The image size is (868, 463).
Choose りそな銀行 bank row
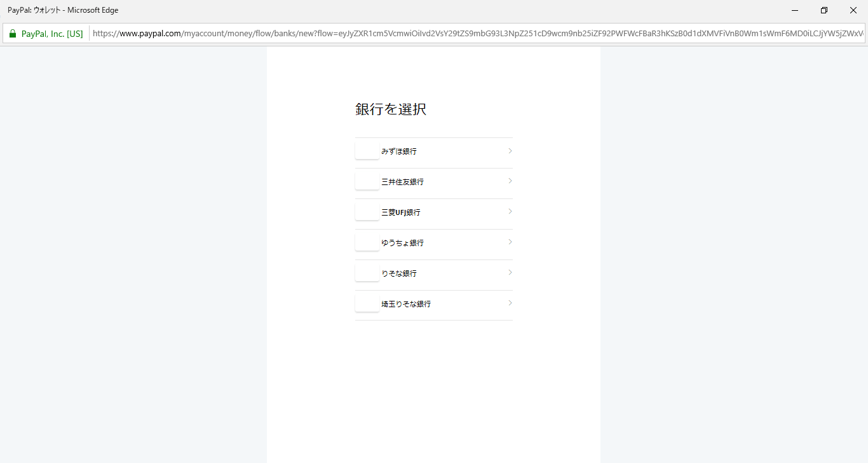[433, 273]
